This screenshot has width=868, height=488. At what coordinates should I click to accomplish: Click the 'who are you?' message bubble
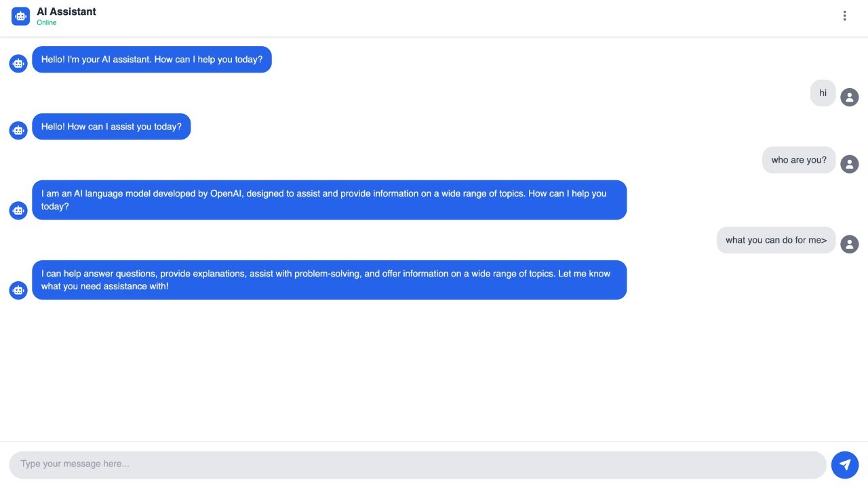pos(799,161)
